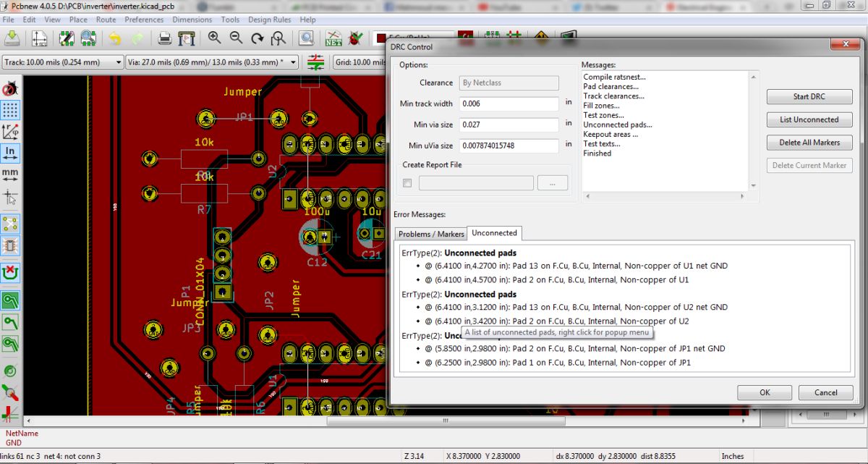
Task: Open the active layer selector dropdown
Action: 412,38
